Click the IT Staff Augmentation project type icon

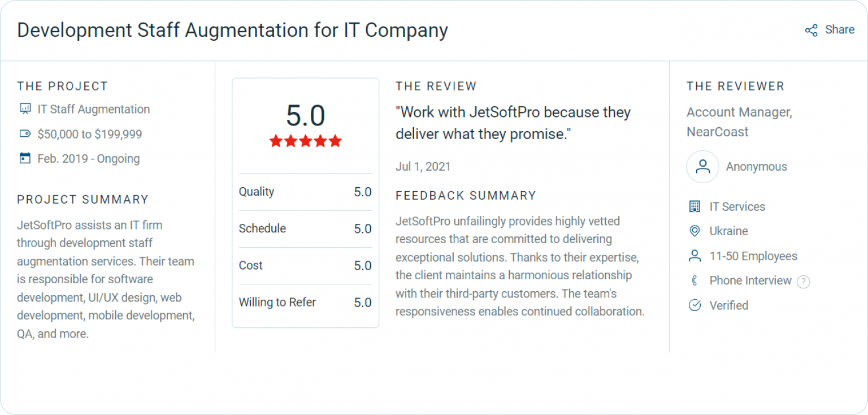(25, 109)
